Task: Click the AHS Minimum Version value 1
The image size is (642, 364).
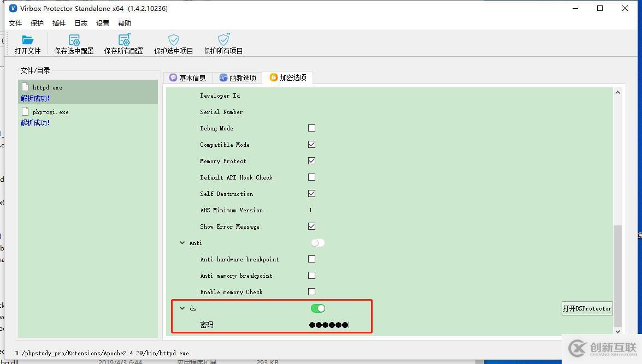Action: click(x=310, y=210)
